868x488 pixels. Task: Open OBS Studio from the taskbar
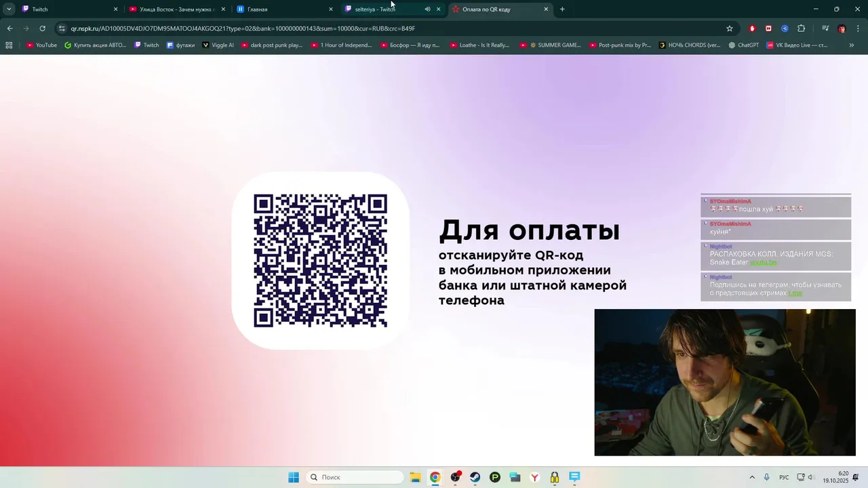click(x=455, y=477)
